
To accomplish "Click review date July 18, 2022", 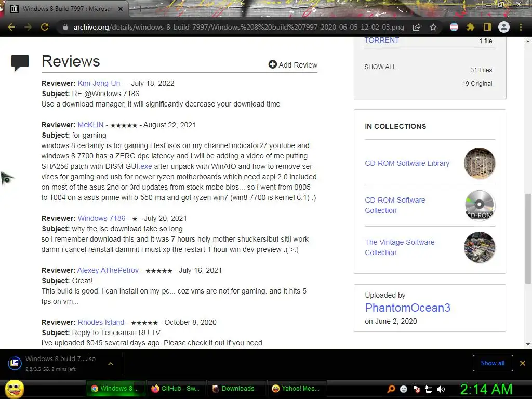I will (x=153, y=83).
